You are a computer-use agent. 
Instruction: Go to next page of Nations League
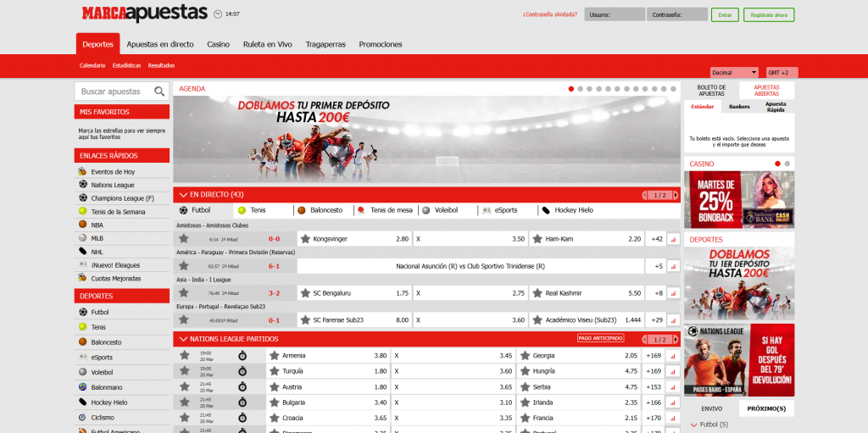[676, 340]
